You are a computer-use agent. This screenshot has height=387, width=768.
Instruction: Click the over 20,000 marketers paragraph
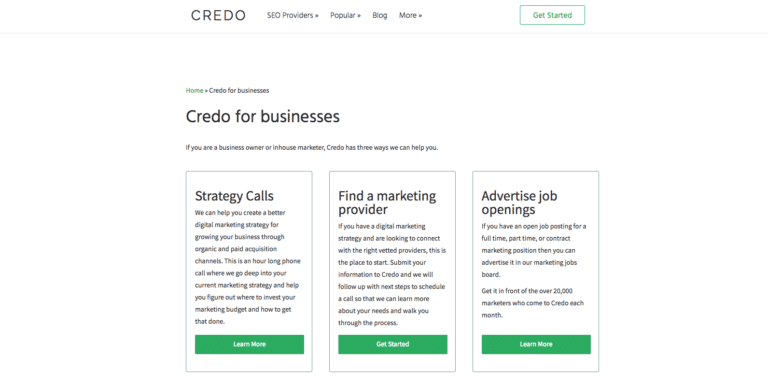click(532, 303)
